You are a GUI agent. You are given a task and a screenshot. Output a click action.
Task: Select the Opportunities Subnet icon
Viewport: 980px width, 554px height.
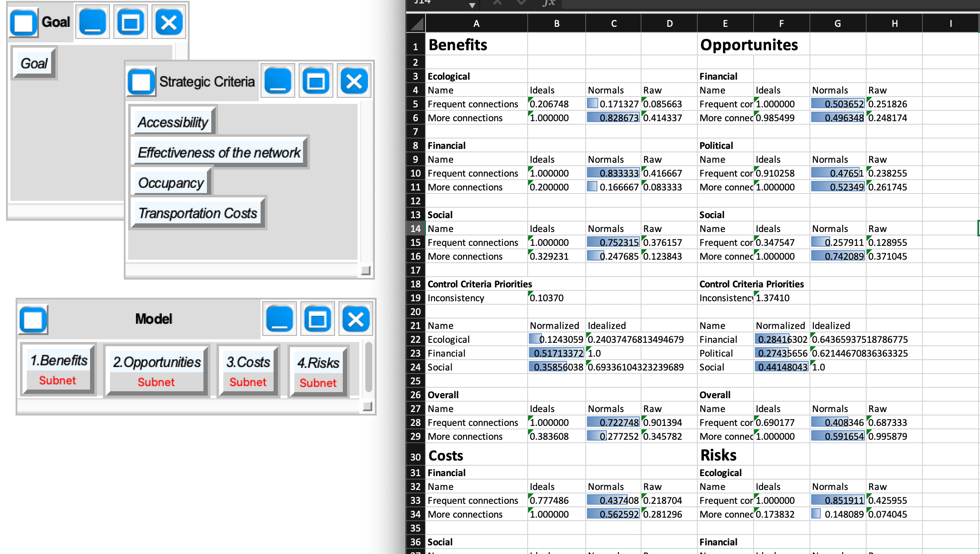point(158,369)
